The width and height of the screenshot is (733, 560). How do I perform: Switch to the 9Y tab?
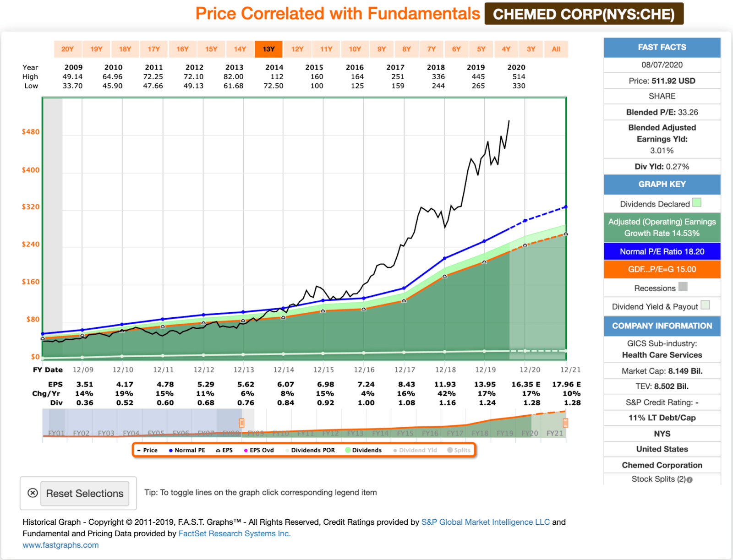tap(382, 49)
